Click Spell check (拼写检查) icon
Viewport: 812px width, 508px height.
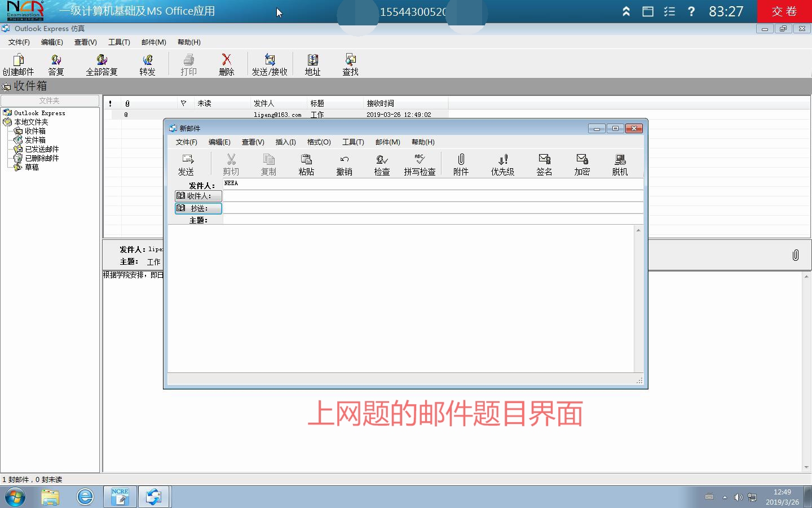[x=420, y=164]
